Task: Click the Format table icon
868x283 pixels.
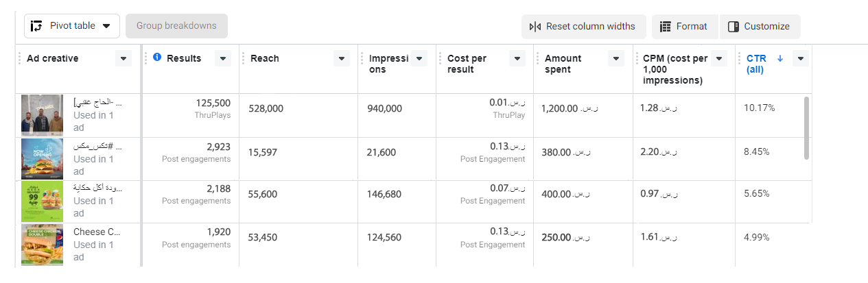Action: pyautogui.click(x=665, y=27)
